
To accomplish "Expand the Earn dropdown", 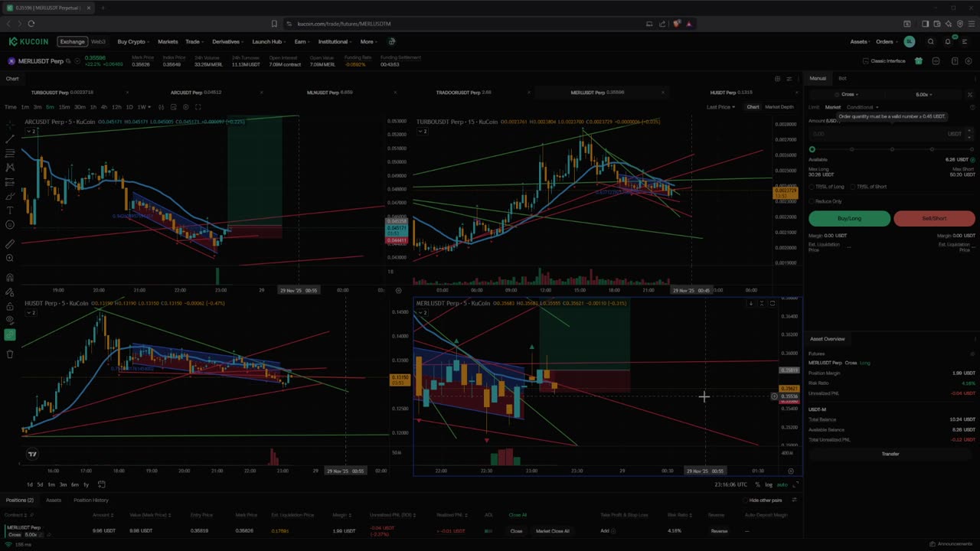I will [x=302, y=41].
